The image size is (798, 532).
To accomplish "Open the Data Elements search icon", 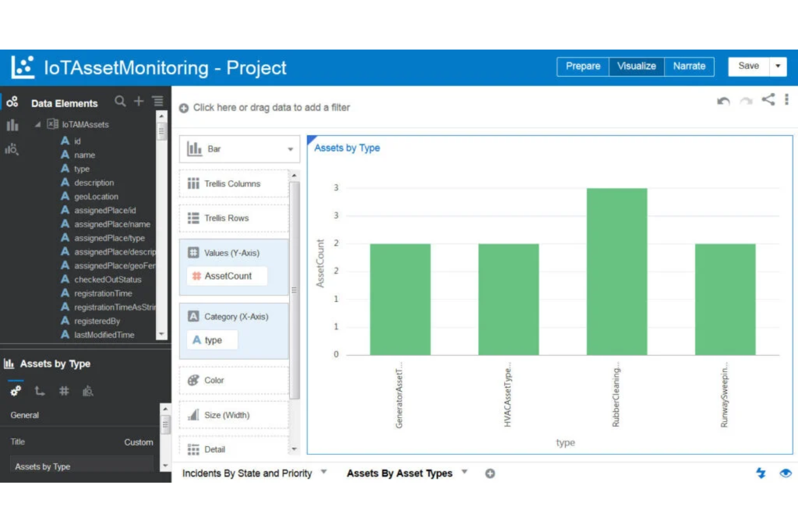I will (x=120, y=101).
